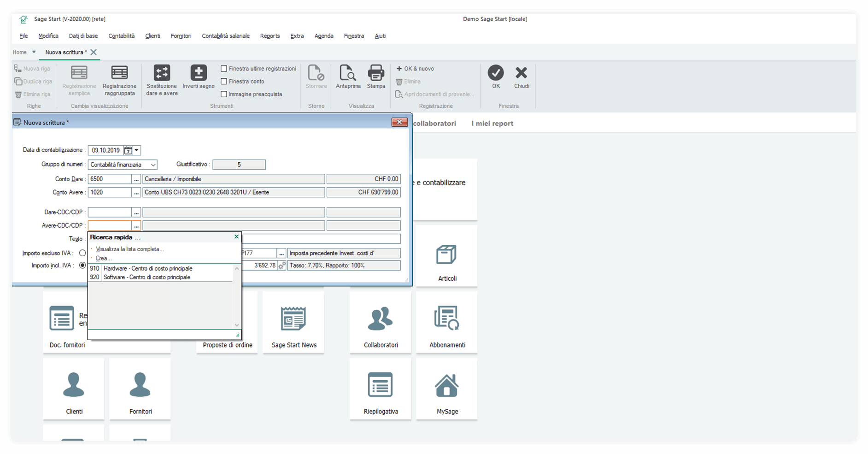Screen dimensions: 868x454
Task: Open the Clienti tile
Action: pyautogui.click(x=74, y=389)
